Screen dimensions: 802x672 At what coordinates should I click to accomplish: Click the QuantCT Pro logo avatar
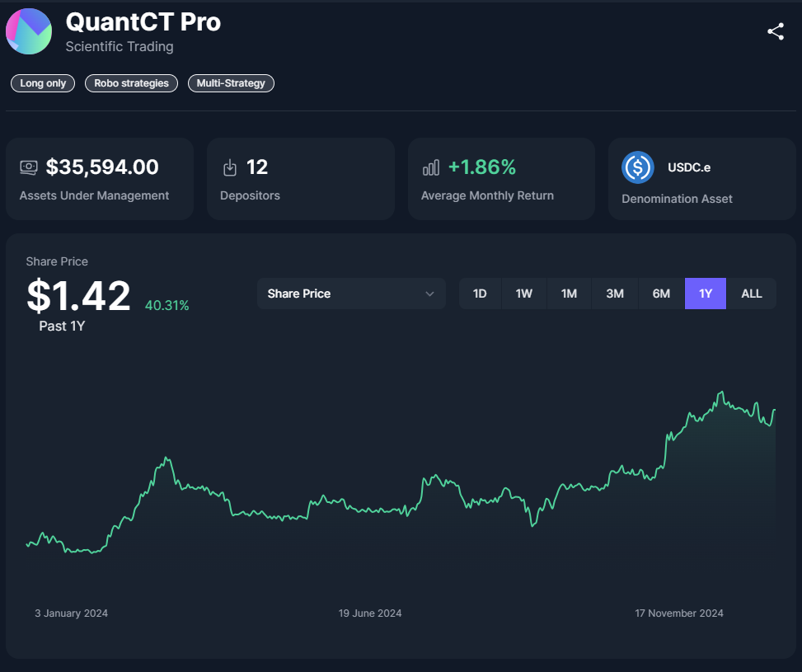(x=28, y=31)
